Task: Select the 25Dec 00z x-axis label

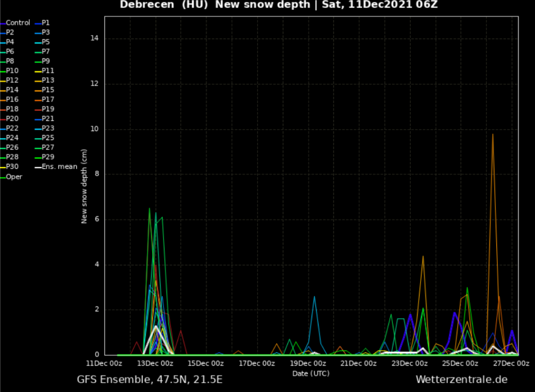Action: click(x=460, y=364)
